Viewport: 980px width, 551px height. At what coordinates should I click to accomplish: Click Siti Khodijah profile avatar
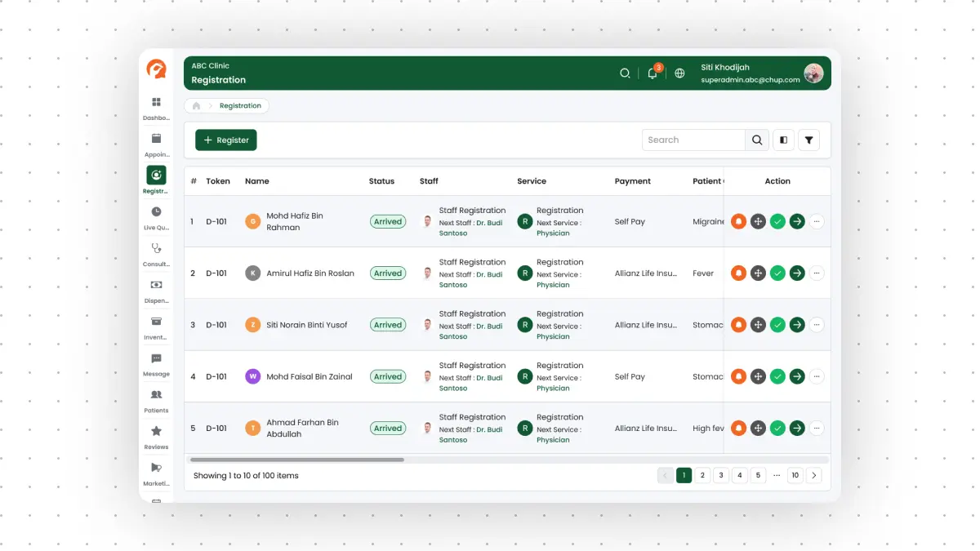pos(813,73)
